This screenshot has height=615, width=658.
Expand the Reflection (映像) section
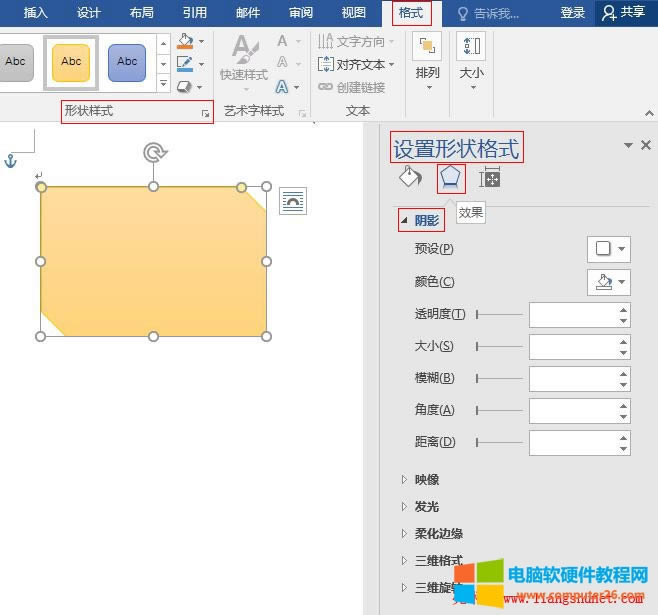tap(426, 480)
